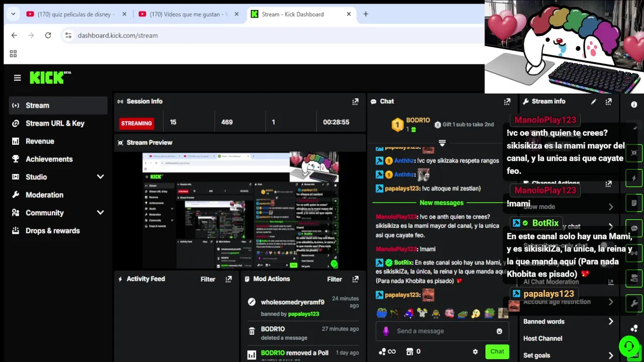The width and height of the screenshot is (644, 362).
Task: Switch to Videos que me gustan tab
Action: pos(189,14)
